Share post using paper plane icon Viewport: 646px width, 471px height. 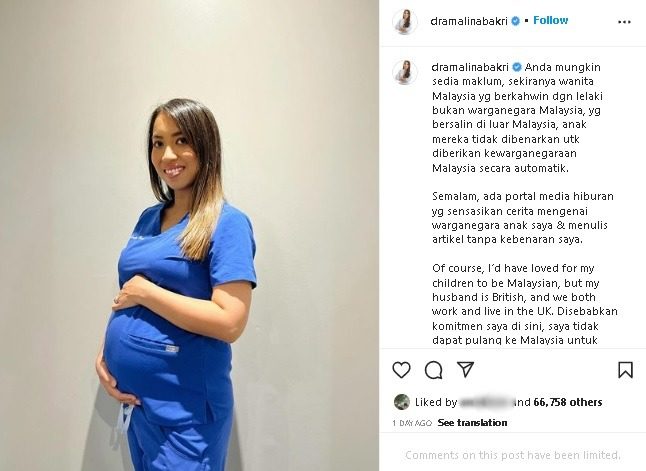[466, 369]
